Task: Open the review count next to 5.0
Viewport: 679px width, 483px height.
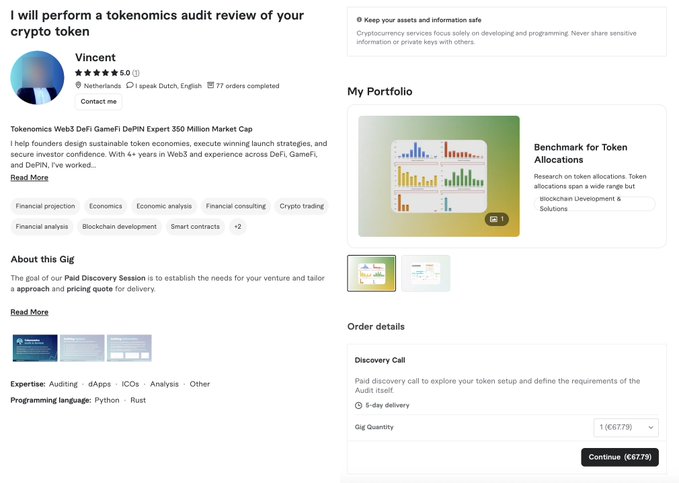Action: 136,73
